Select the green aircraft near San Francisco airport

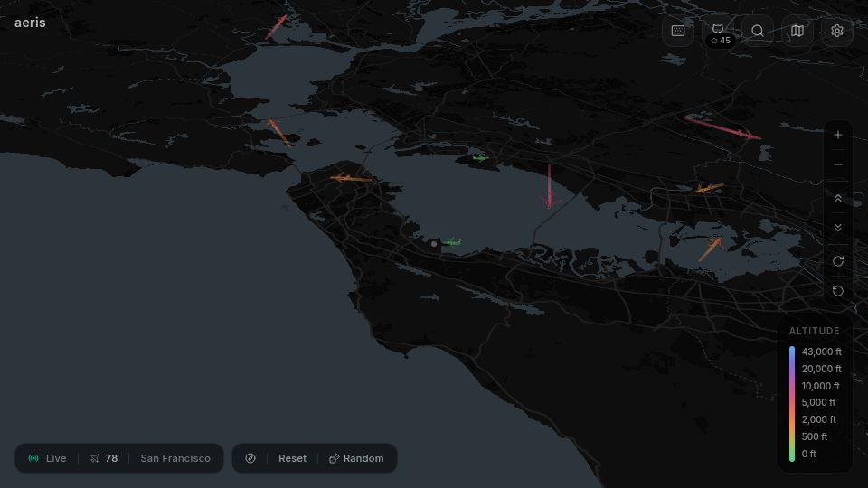452,242
